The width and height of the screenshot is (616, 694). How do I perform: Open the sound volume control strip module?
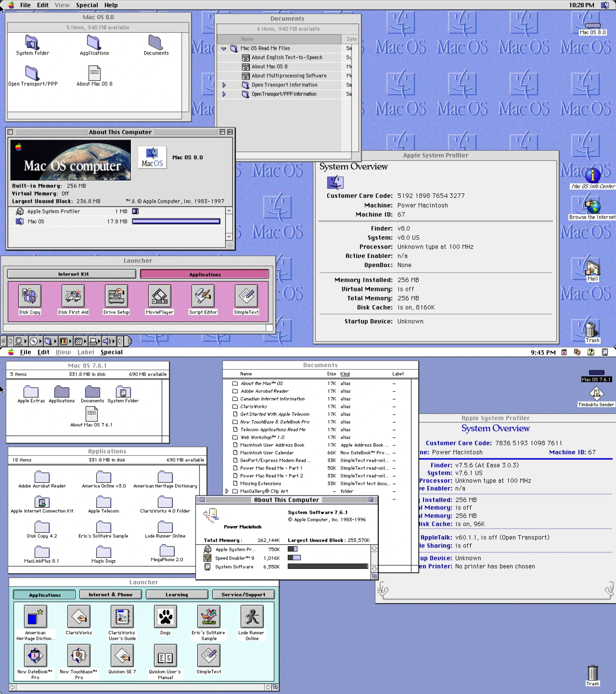click(x=109, y=341)
